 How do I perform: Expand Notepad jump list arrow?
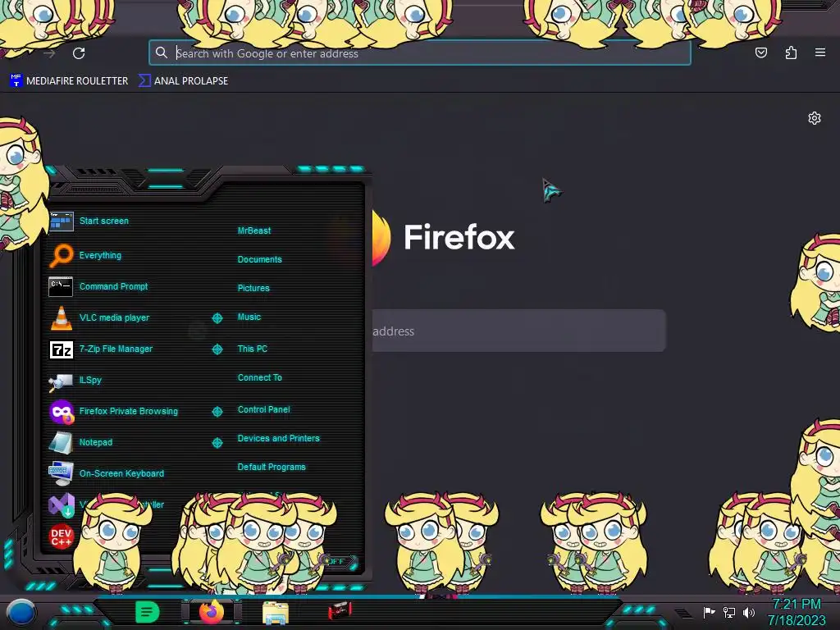[217, 442]
